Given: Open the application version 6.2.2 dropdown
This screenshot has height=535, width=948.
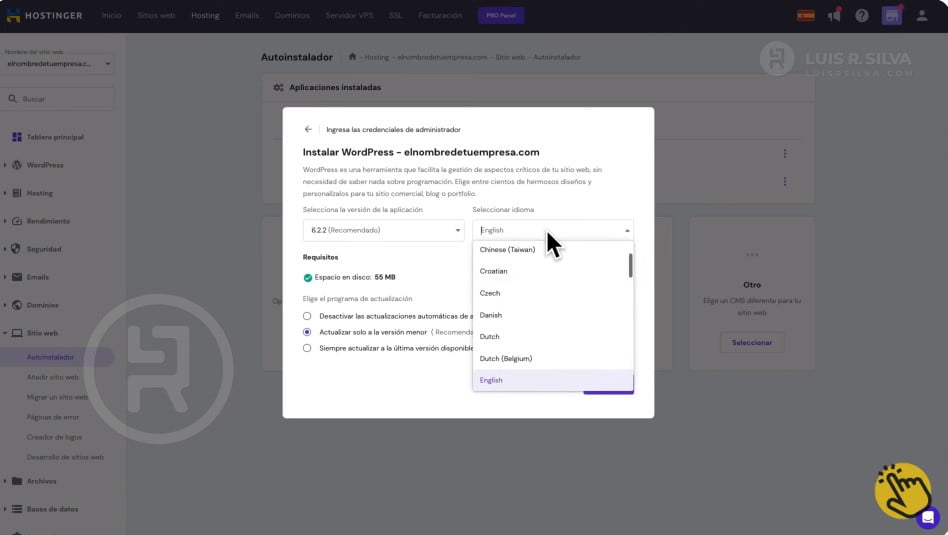Looking at the screenshot, I should click(383, 230).
